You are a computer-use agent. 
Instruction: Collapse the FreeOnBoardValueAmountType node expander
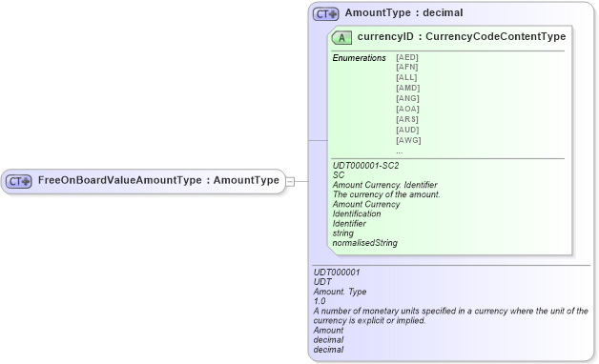pos(290,182)
